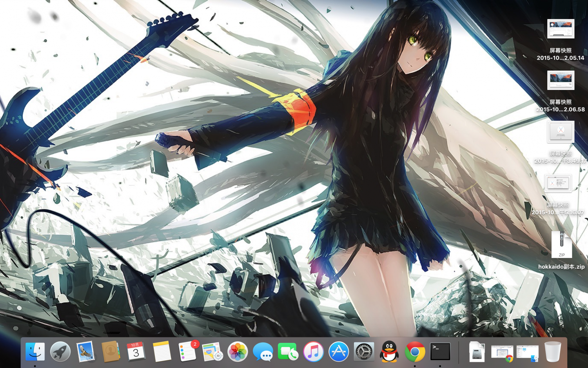
Task: Open the Terminal icon in Dock
Action: (440, 352)
